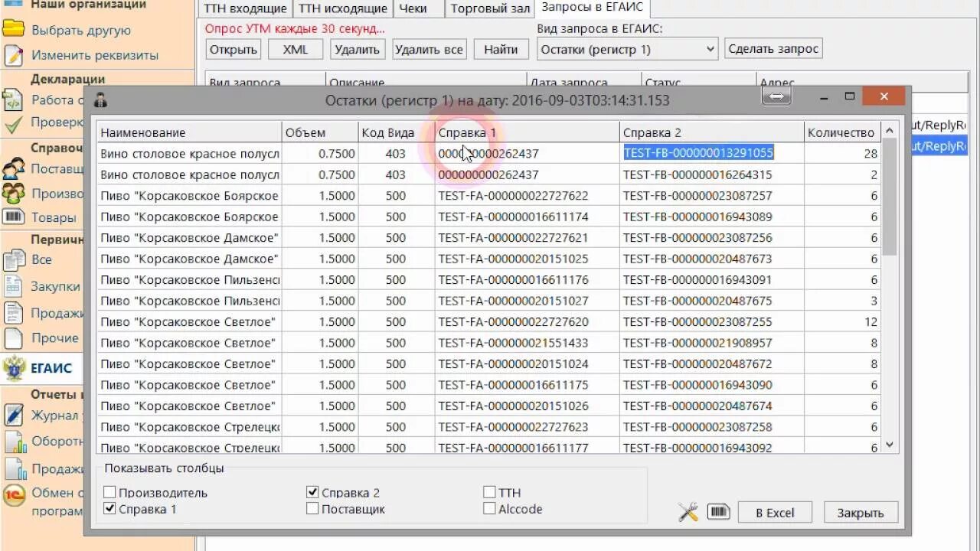The image size is (980, 551).
Task: Click the edit icon beside Изменить реквизиты
Action: (14, 55)
